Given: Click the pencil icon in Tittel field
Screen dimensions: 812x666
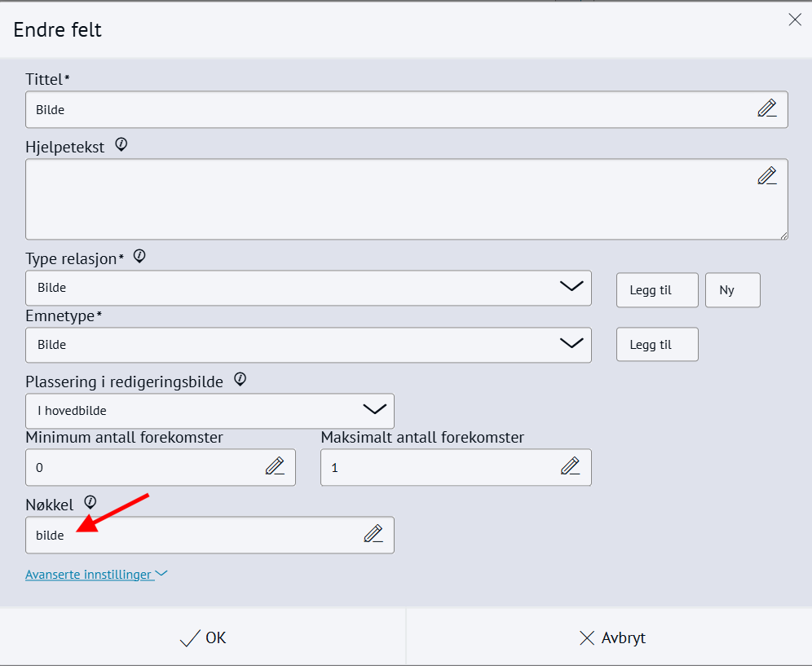Looking at the screenshot, I should 766,108.
